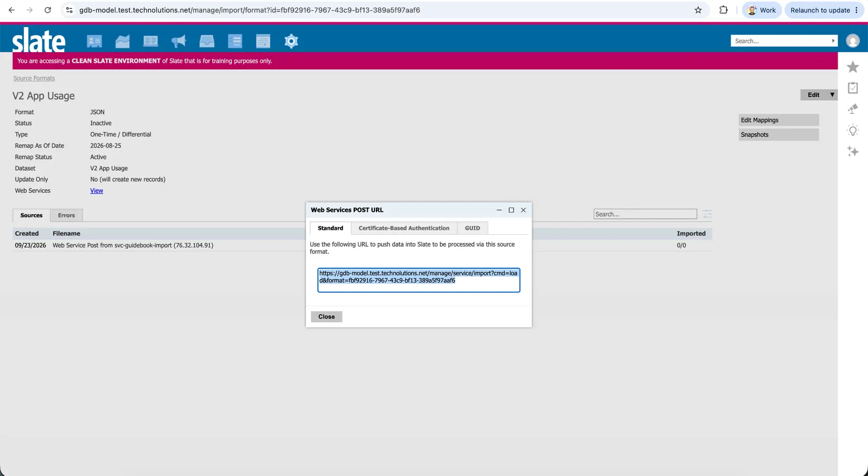The height and width of the screenshot is (476, 868).
Task: Click Relaunch to update
Action: (x=820, y=10)
